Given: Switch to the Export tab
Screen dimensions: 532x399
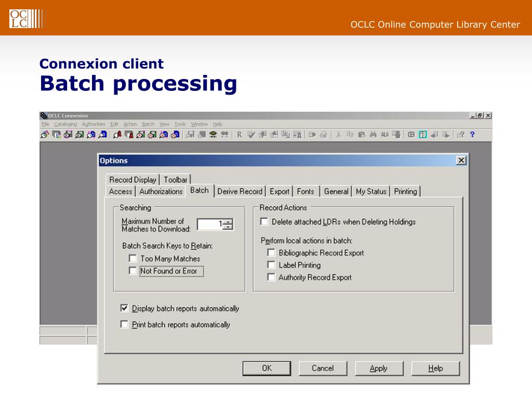Looking at the screenshot, I should click(280, 191).
